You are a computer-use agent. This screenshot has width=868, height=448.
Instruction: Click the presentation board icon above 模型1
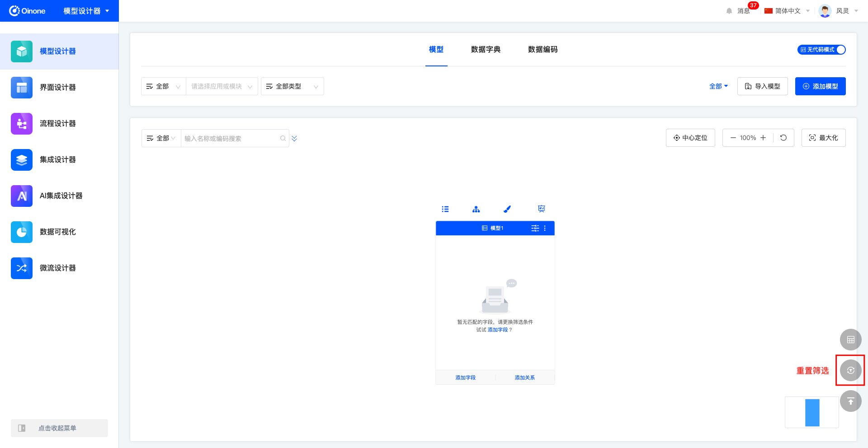(x=542, y=209)
